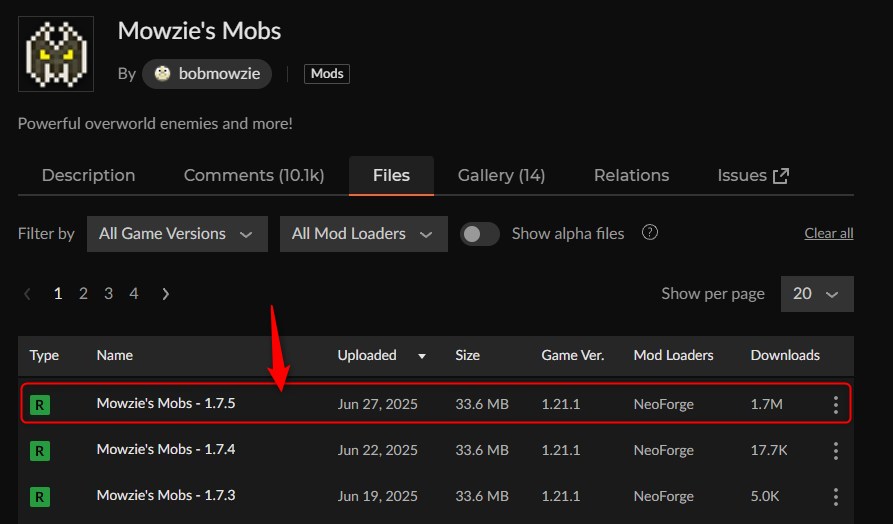Click the Mowzie's Mobs mod logo icon
893x524 pixels.
pos(56,56)
